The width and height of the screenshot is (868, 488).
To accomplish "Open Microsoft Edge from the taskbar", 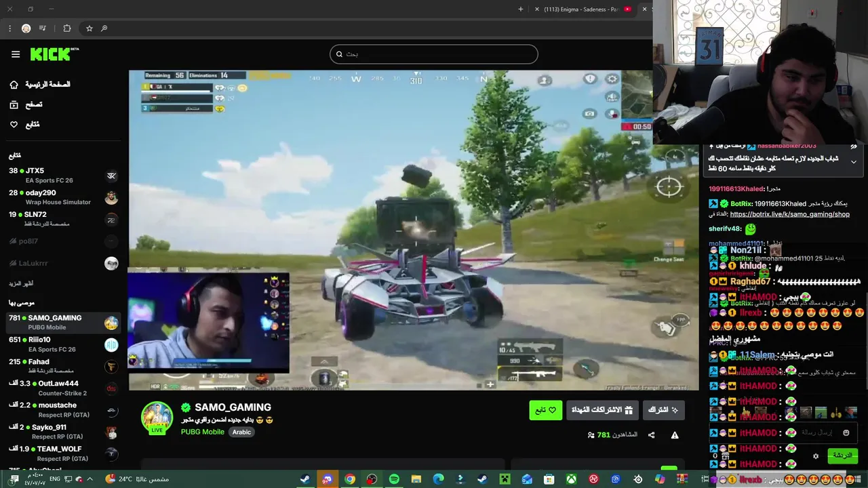I will (x=438, y=479).
